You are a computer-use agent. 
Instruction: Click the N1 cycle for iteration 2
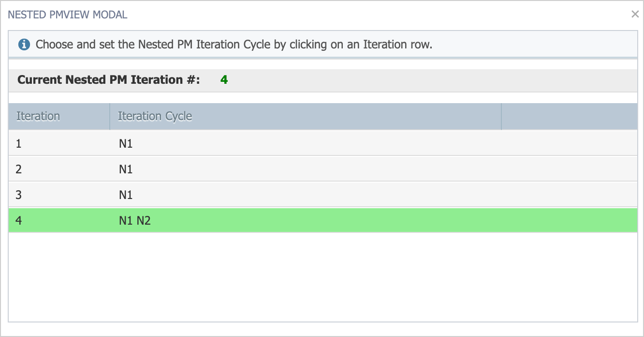[x=126, y=169]
